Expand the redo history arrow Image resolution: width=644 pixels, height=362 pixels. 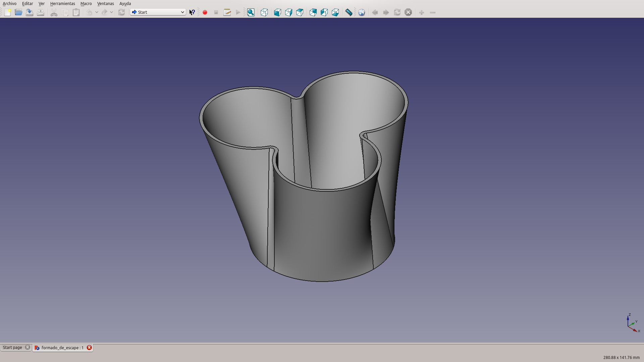tap(112, 12)
